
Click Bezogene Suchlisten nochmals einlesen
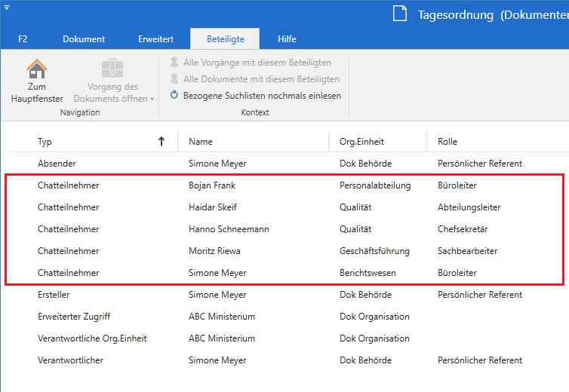point(262,96)
